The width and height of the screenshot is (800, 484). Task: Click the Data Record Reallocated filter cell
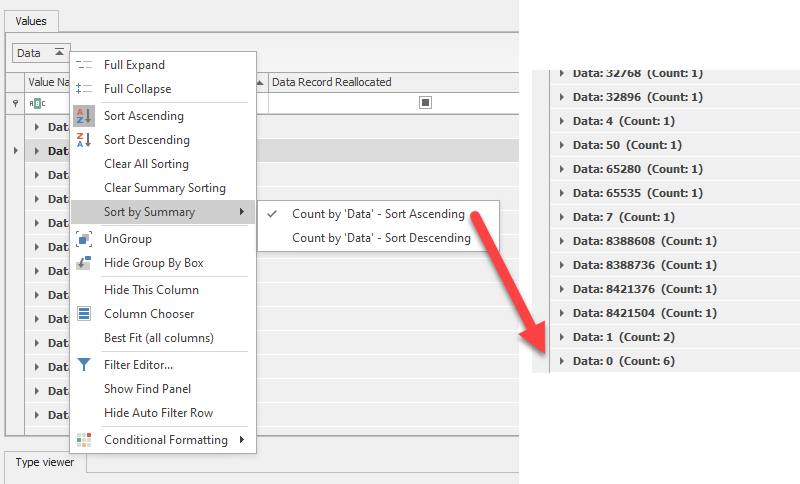[393, 103]
